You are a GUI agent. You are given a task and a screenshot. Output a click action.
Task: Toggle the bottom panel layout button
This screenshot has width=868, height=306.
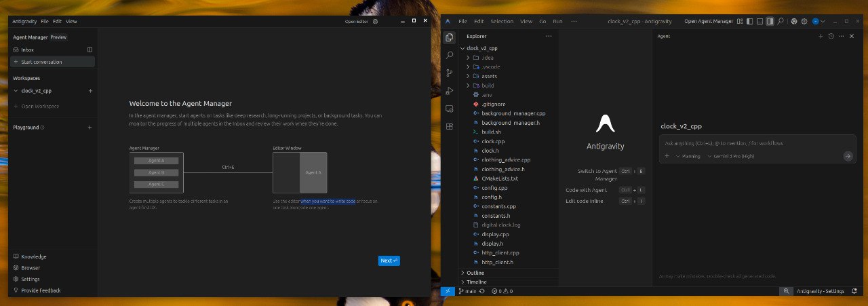[759, 22]
